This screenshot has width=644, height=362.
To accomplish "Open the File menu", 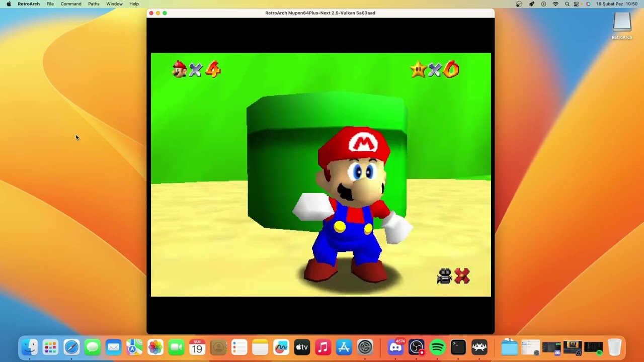I will point(50,4).
